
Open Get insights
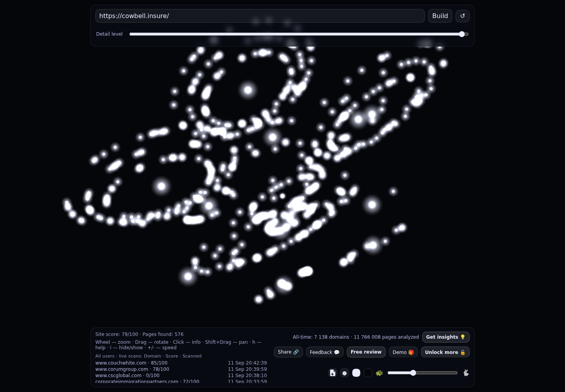click(446, 337)
